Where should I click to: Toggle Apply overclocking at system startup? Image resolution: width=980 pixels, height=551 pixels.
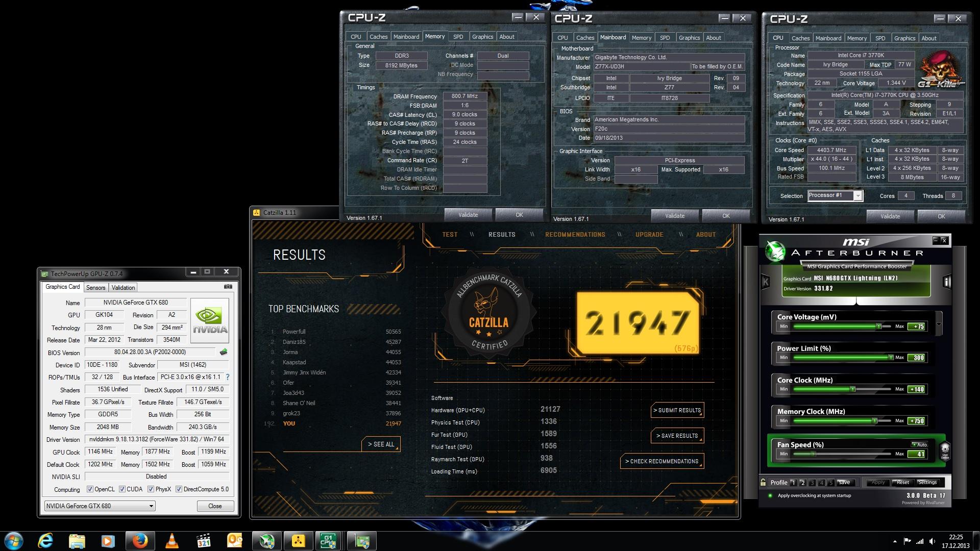coord(770,495)
